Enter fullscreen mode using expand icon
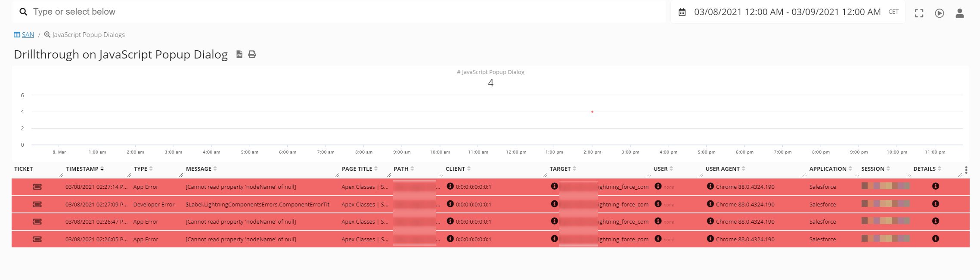The height and width of the screenshot is (280, 980). pyautogui.click(x=919, y=13)
